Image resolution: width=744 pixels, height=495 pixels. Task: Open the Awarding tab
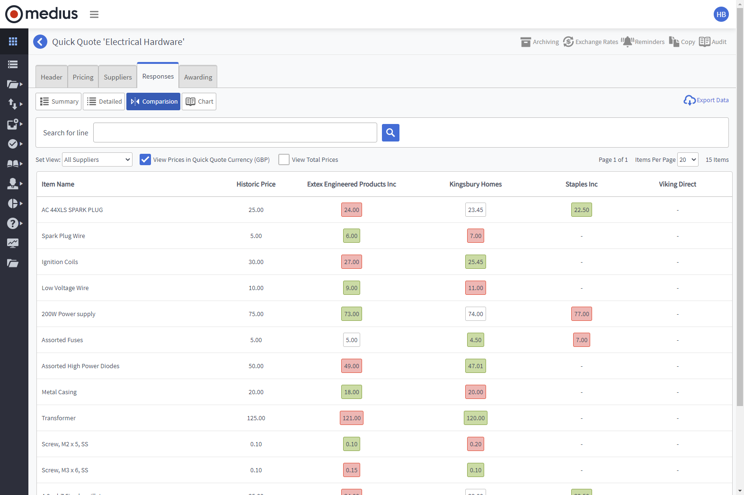pos(198,77)
